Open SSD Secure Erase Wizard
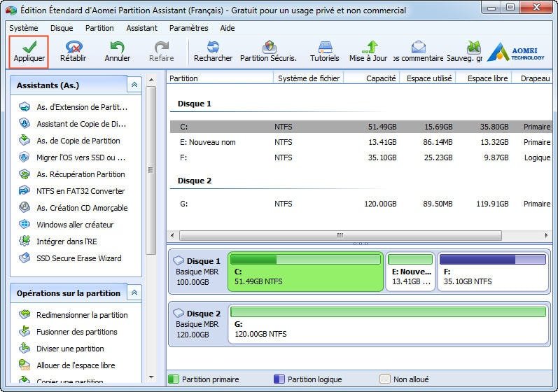The height and width of the screenshot is (392, 558). [70, 258]
